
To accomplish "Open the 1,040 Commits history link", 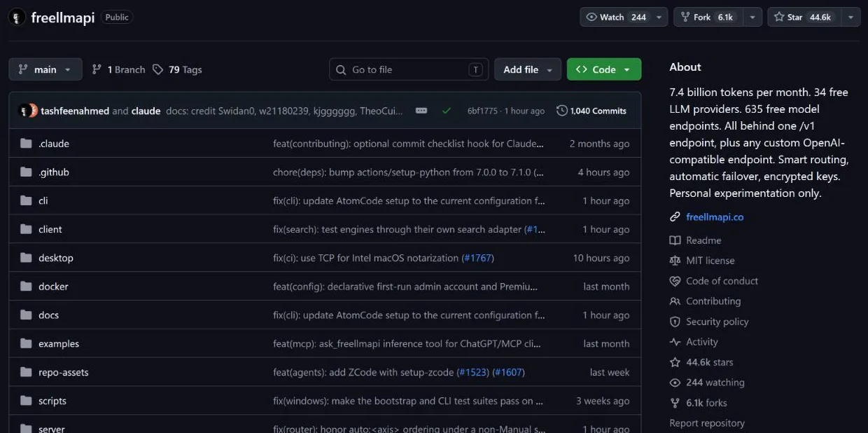I will (x=591, y=111).
